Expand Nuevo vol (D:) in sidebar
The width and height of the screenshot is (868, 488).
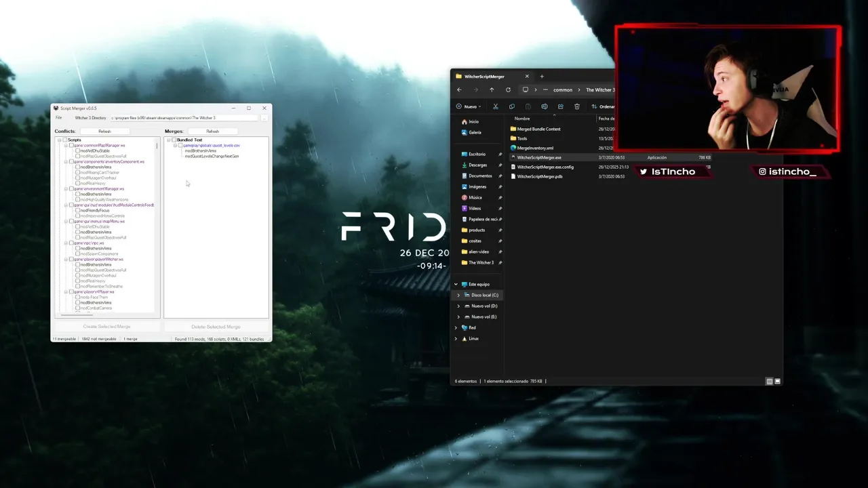tap(458, 306)
